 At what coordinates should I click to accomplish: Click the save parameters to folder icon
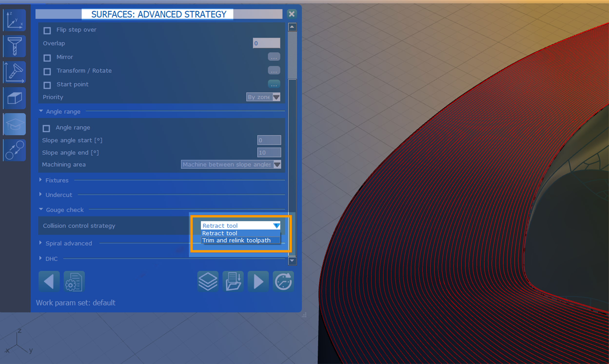[x=233, y=281]
